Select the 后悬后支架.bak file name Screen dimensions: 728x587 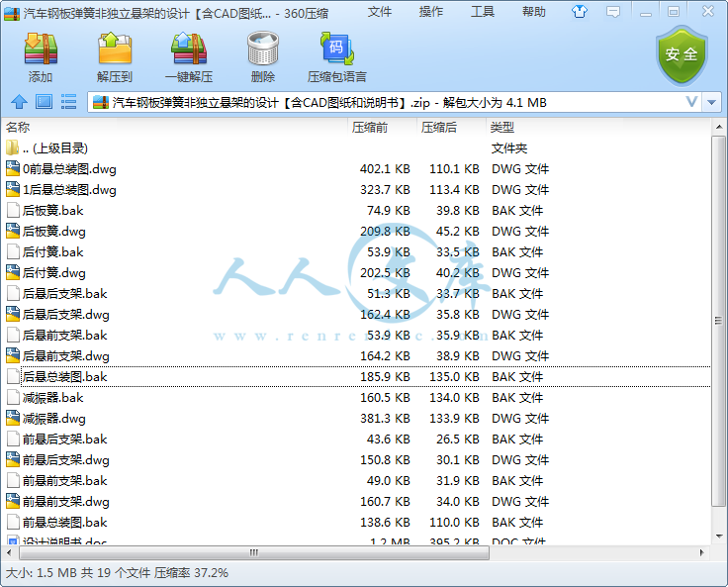pyautogui.click(x=65, y=294)
